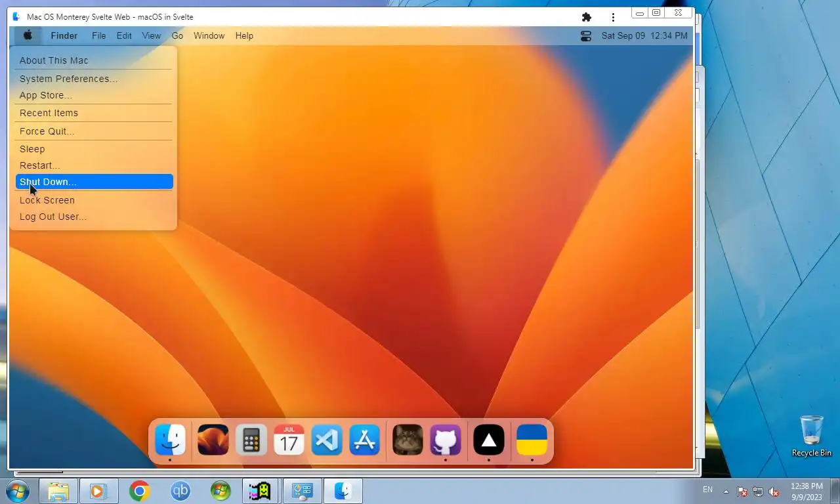
Task: Open Recent Items menu entry
Action: pyautogui.click(x=93, y=113)
